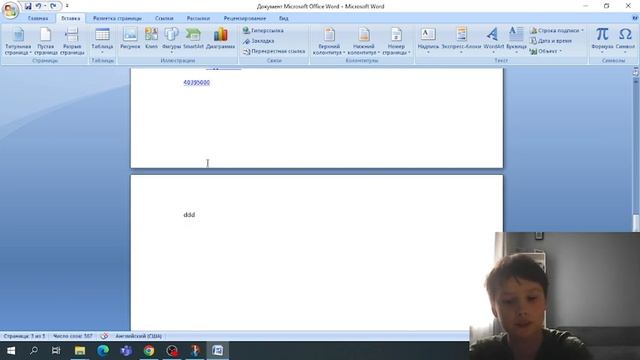
Task: Insert a picture (Рисунок)
Action: pos(130,39)
